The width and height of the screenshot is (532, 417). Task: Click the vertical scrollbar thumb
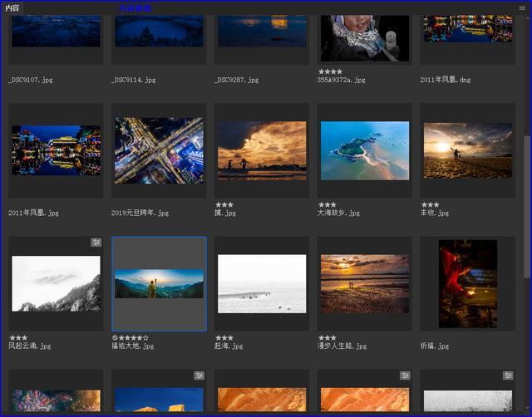coord(527,207)
